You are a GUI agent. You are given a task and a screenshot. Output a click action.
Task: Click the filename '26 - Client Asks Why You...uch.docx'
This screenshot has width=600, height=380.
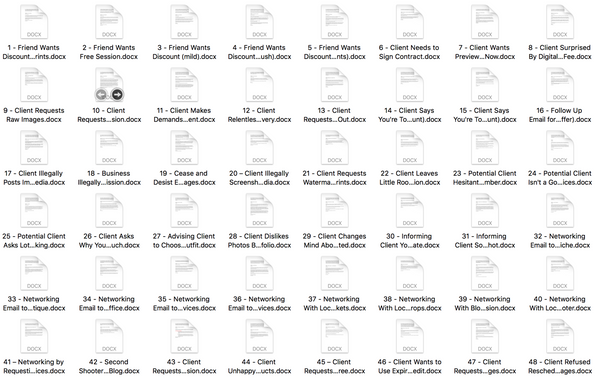coord(109,241)
